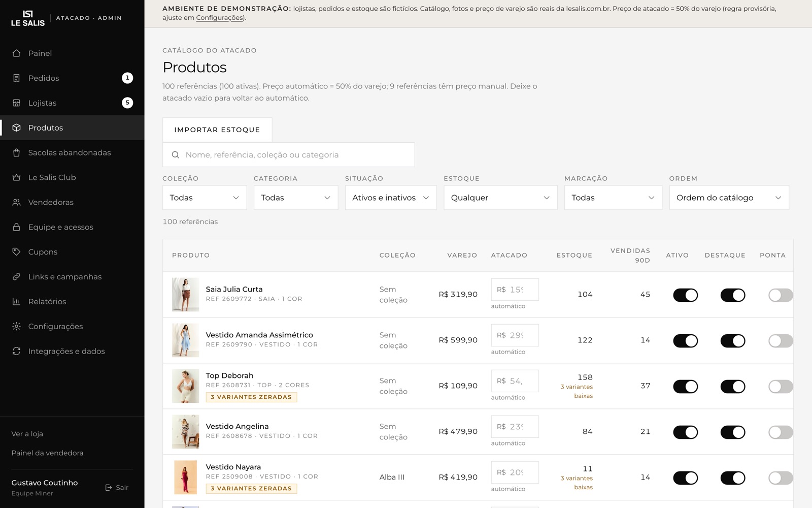Click the Links e campanhas chain icon
This screenshot has width=812, height=508.
point(16,277)
